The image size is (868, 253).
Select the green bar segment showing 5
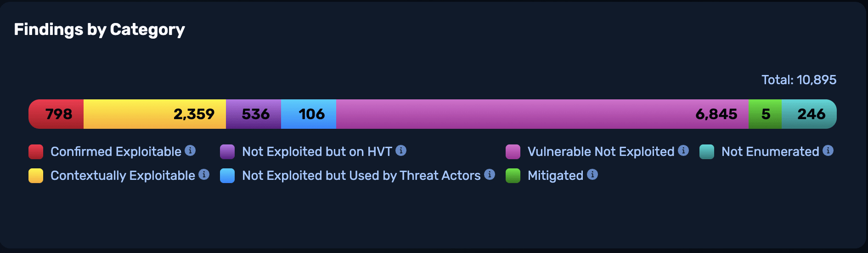click(x=765, y=114)
